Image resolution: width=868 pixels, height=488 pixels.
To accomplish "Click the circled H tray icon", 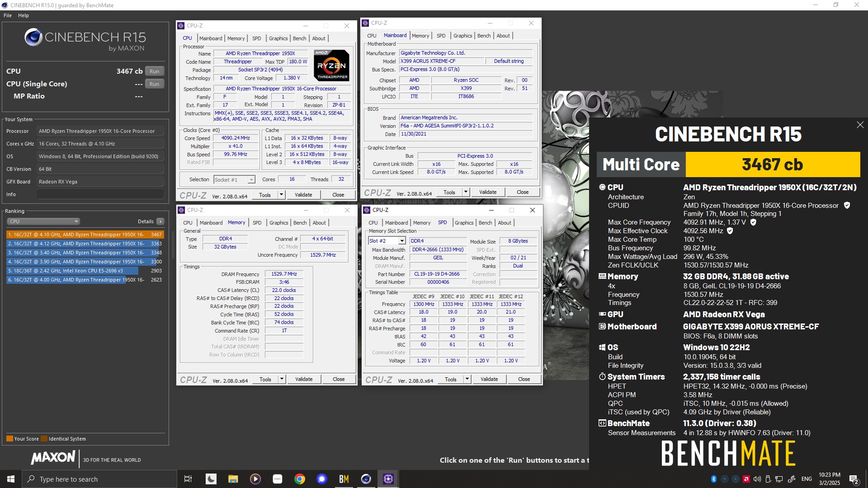I will pyautogui.click(x=725, y=479).
